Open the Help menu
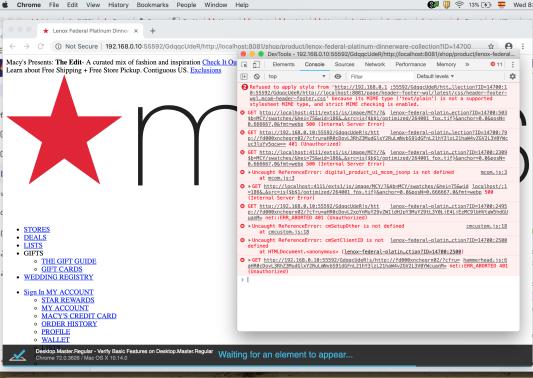 (x=242, y=5)
